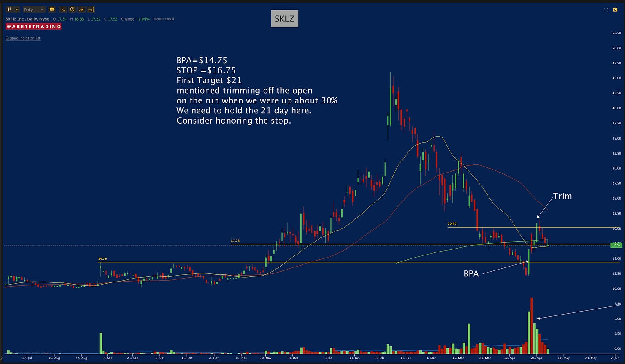Open the studies and indicators icon
The image size is (625, 364).
point(63,9)
